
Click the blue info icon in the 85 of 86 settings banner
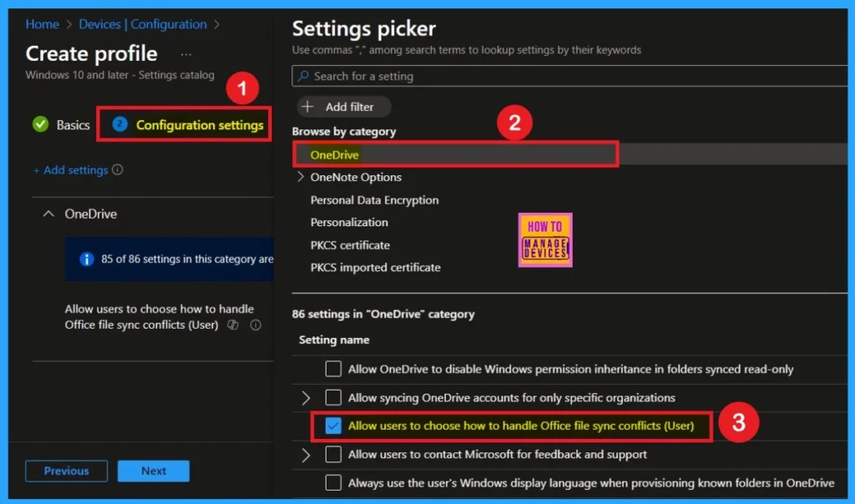[x=86, y=259]
